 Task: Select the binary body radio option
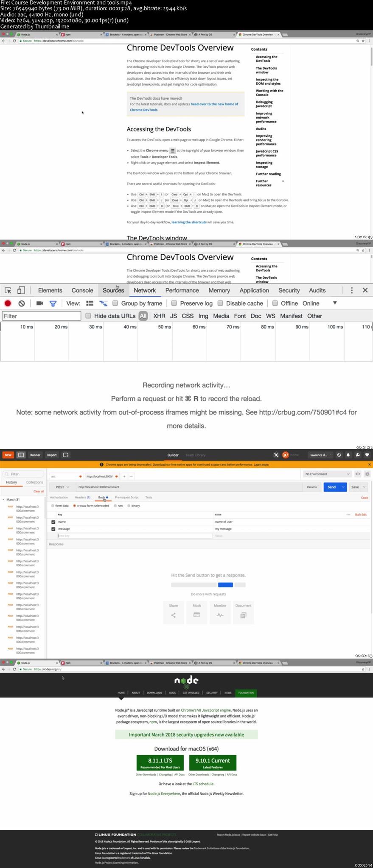point(129,506)
